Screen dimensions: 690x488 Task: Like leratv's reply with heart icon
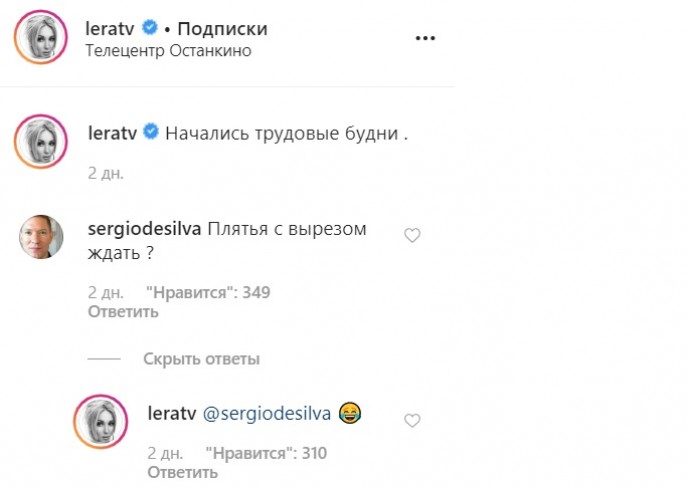tap(411, 420)
